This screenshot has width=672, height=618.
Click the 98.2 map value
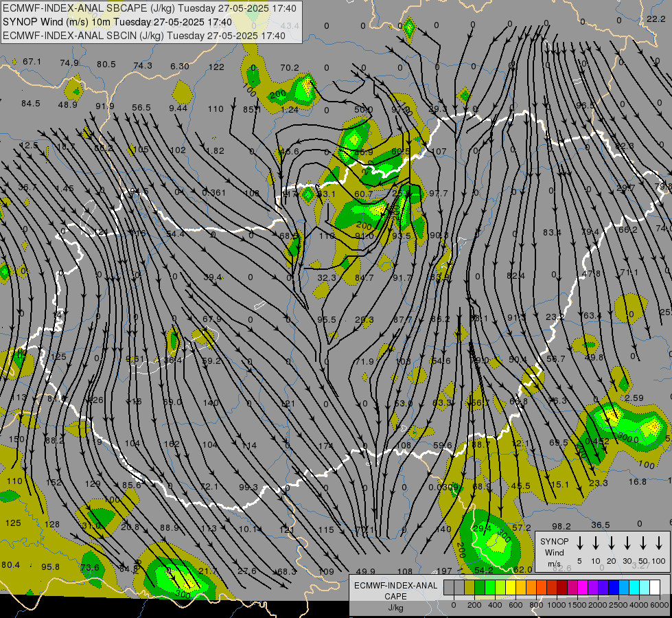[561, 526]
